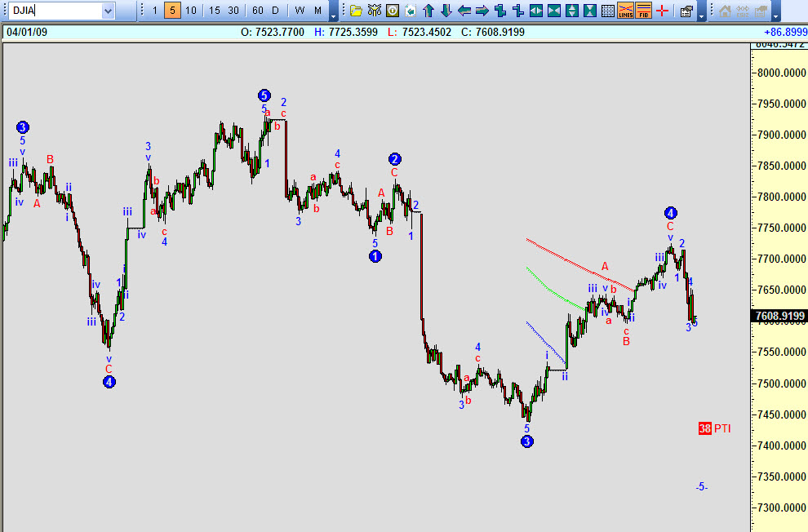
Task: Expand the chart horizontally with outward arrows icon
Action: tap(536, 11)
